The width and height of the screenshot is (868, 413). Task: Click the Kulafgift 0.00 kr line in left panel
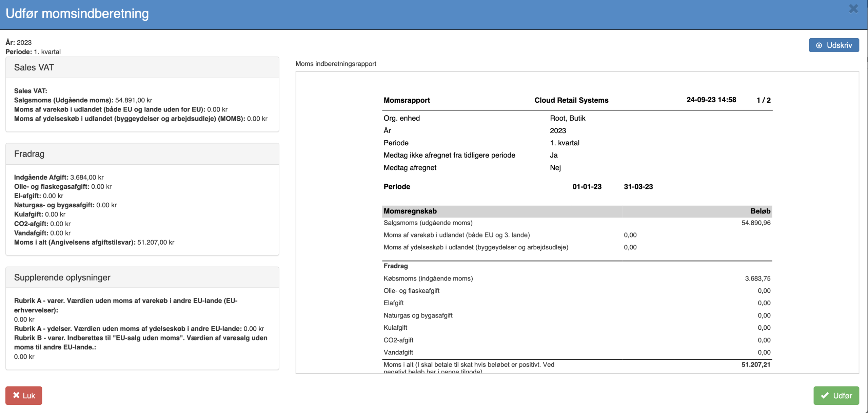40,214
